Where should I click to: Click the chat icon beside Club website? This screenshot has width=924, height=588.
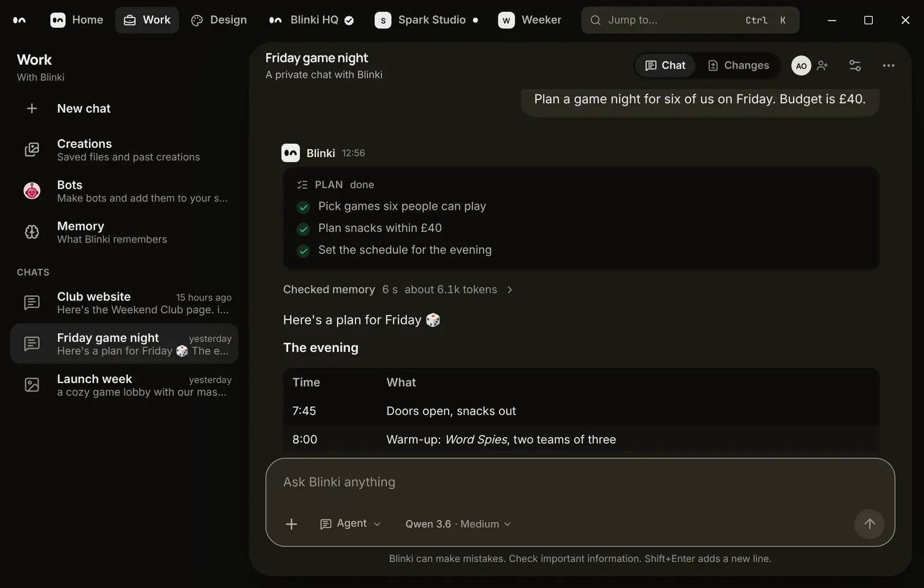(32, 303)
